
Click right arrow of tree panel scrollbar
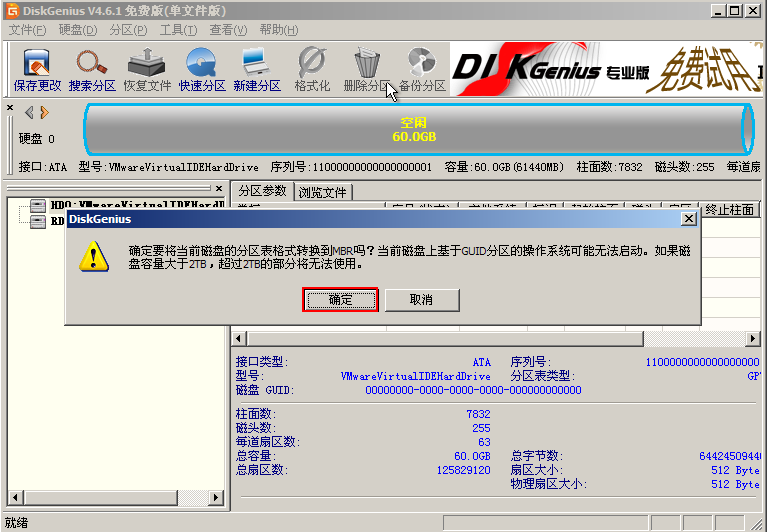[x=216, y=498]
